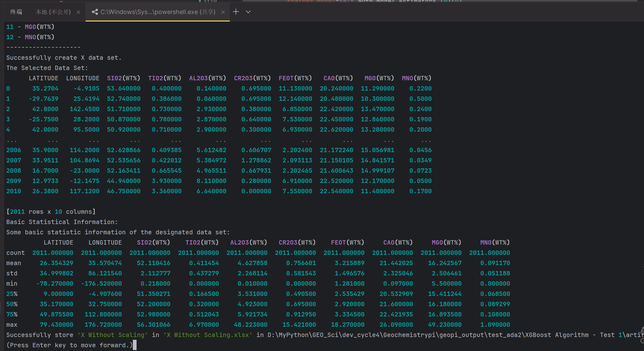Click CR2O3 value 1.278862 in row 2007
644x351 pixels.
pyautogui.click(x=256, y=160)
